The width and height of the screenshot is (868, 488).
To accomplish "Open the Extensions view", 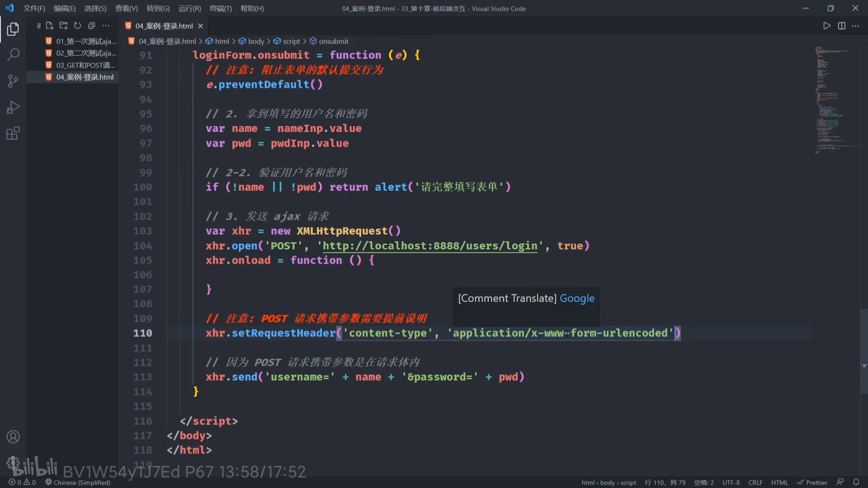I will (13, 134).
